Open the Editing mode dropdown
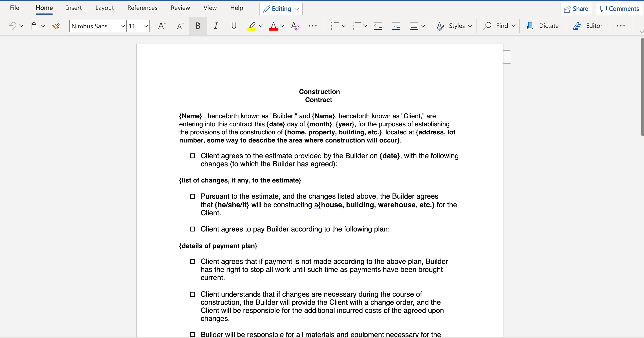This screenshot has width=644, height=338. (x=281, y=9)
